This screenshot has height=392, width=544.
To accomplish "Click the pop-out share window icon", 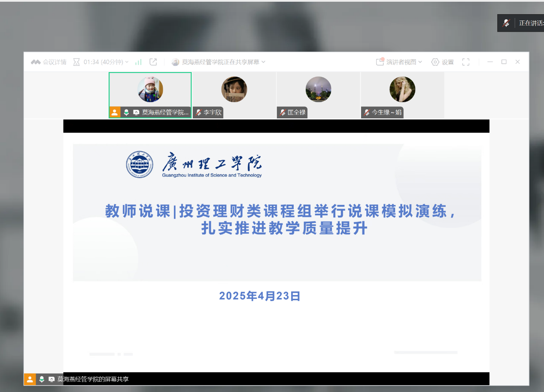I will click(153, 62).
